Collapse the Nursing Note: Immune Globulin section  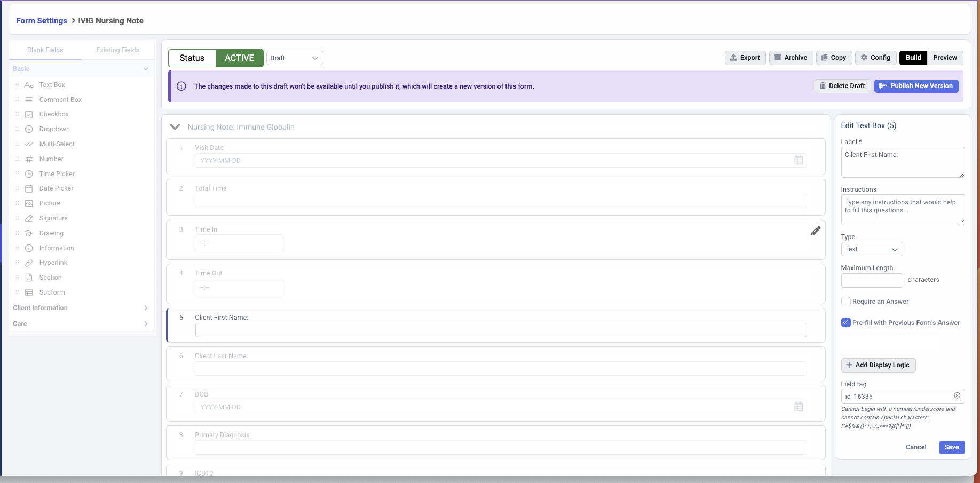[175, 127]
